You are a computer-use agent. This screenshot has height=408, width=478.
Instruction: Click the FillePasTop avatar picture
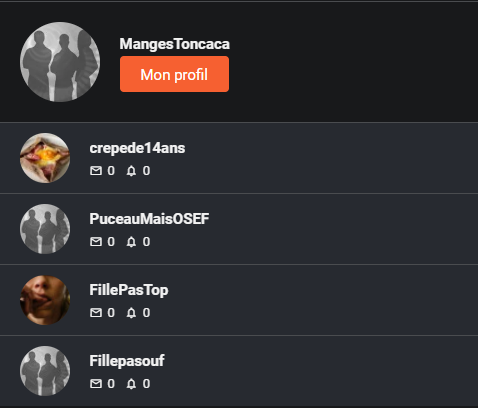[45, 300]
